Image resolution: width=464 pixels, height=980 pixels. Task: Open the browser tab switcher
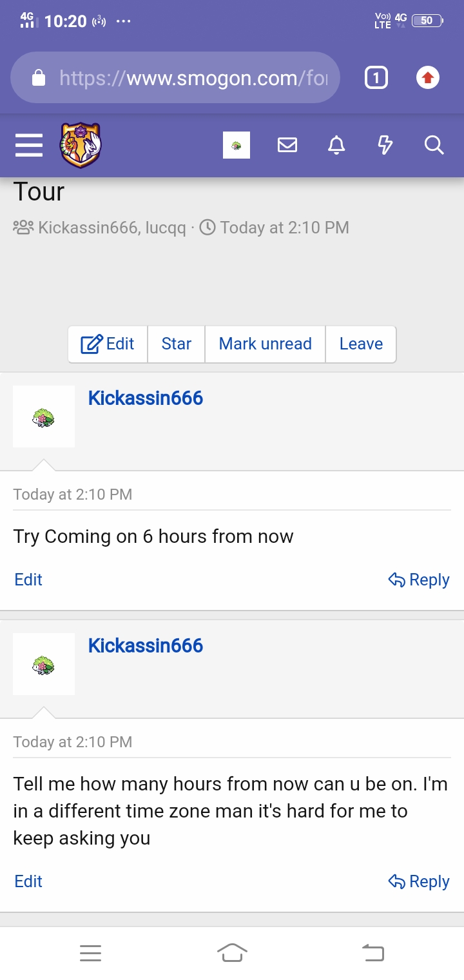376,79
